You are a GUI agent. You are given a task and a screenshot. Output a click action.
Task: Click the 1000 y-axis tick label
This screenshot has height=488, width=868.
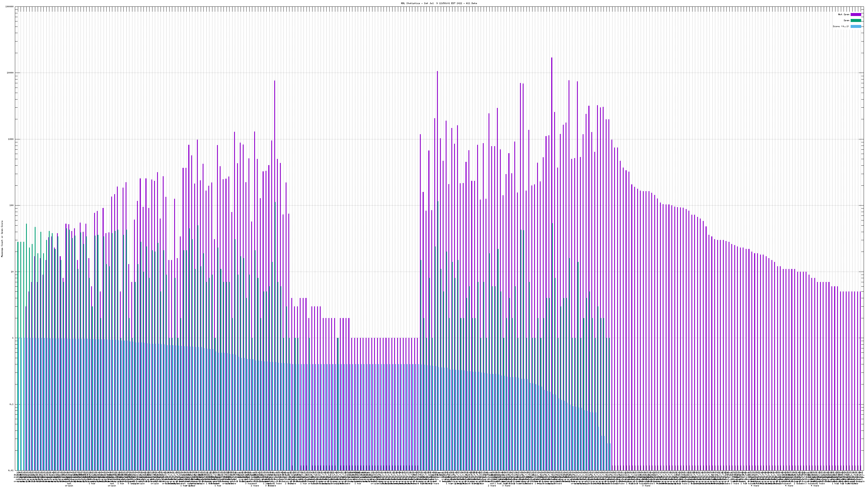(x=11, y=139)
